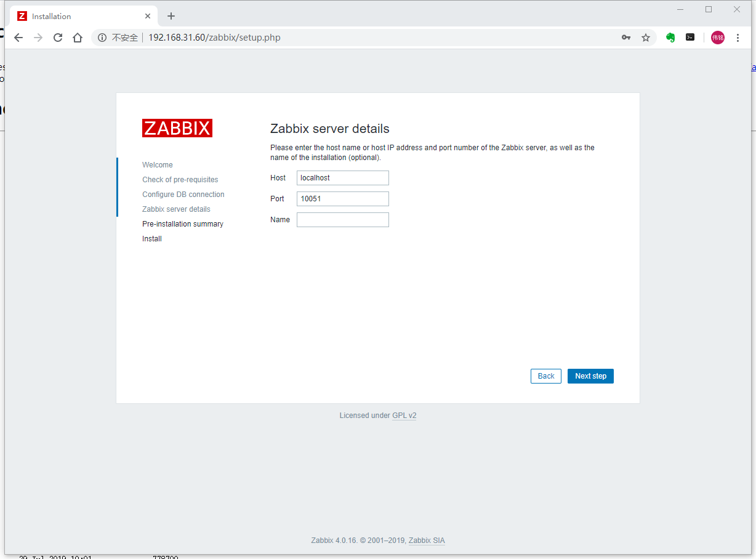The height and width of the screenshot is (559, 756).
Task: Open the Evernote extension icon
Action: coord(670,38)
